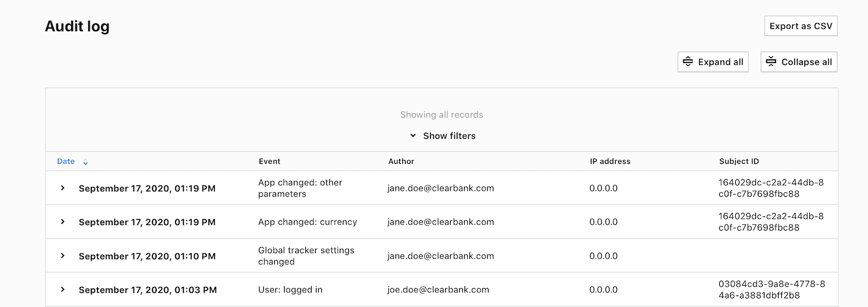
Task: Click the Collapse all icon
Action: [x=771, y=62]
